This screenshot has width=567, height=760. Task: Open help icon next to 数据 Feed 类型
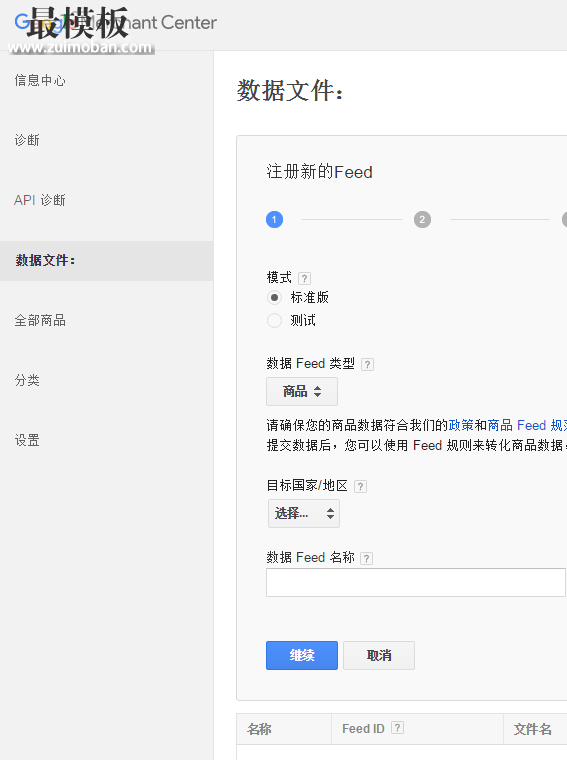click(x=367, y=364)
